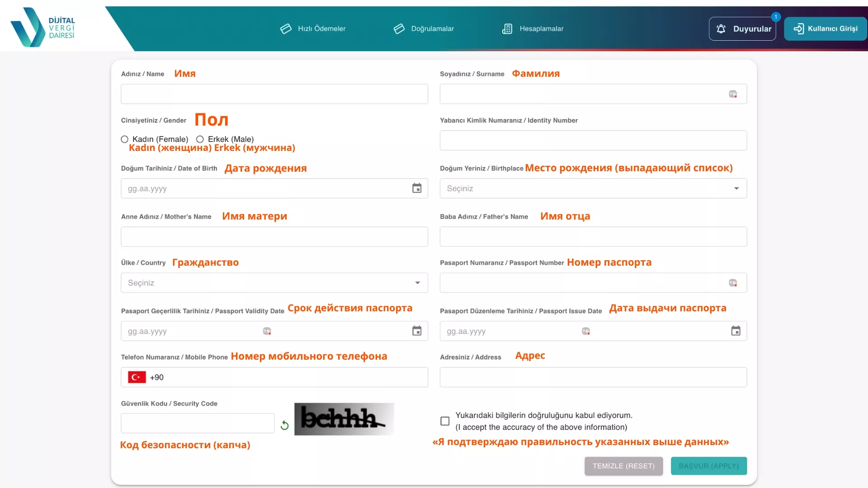Select the Kadın (Female) radio button

[x=125, y=139]
